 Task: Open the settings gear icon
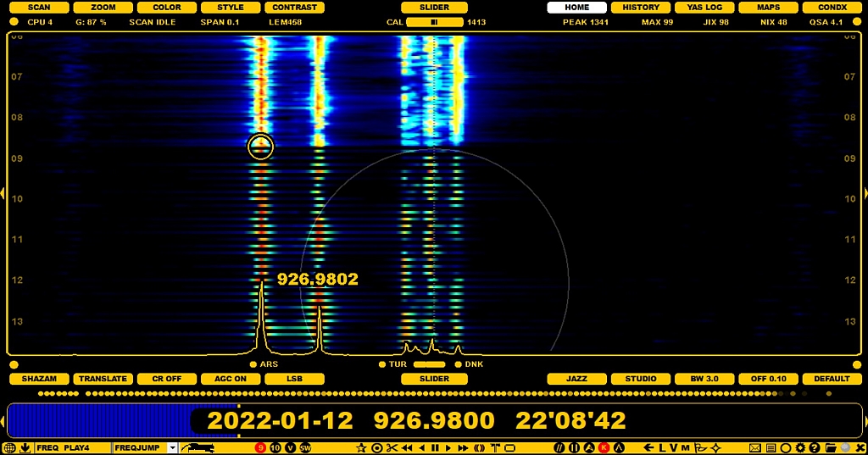pyautogui.click(x=799, y=447)
